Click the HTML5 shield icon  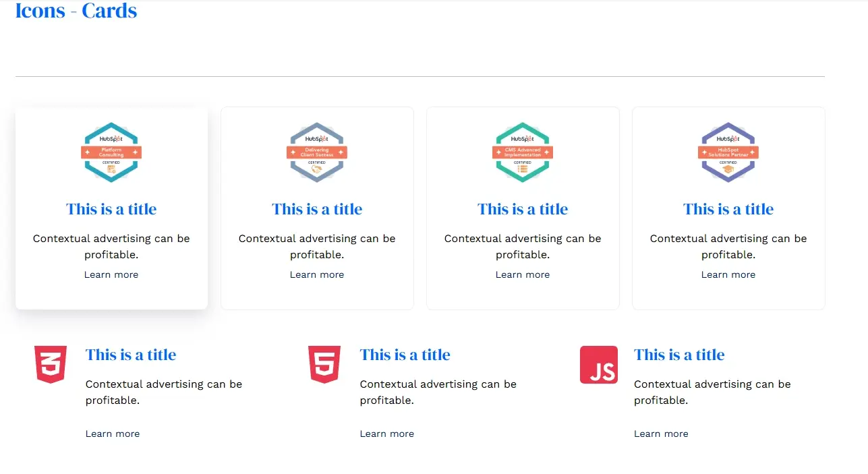pos(324,365)
